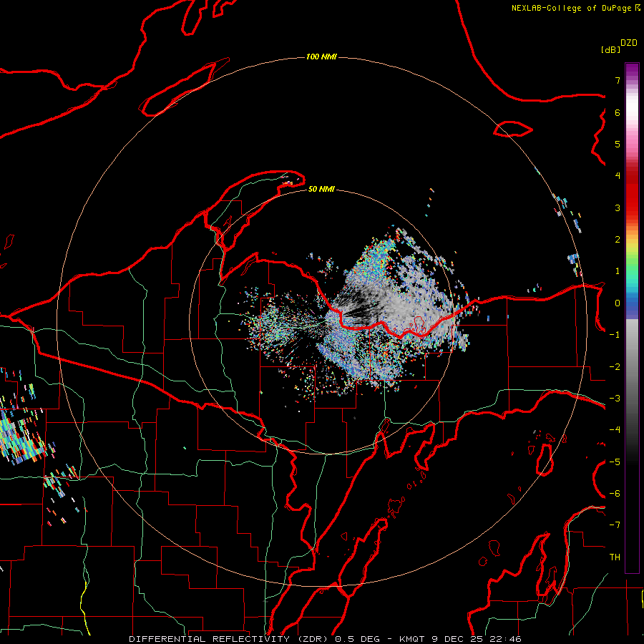Screen dimensions: 644x644
Task: Click the 100 NMI range ring label
Action: click(x=321, y=57)
